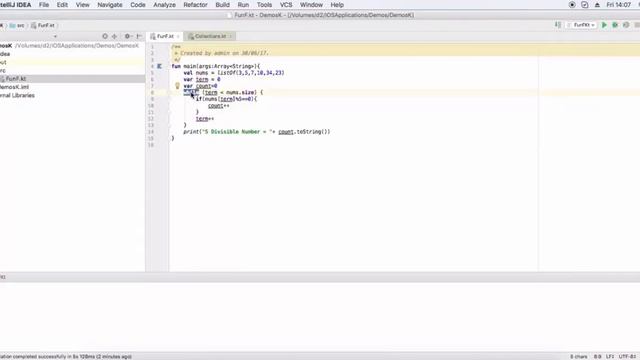Open the Analyze menu

point(164,5)
